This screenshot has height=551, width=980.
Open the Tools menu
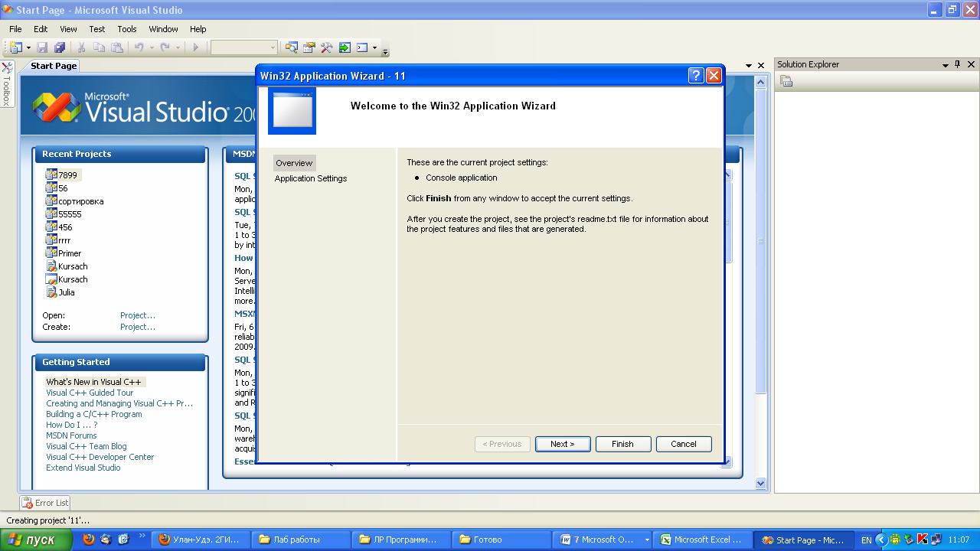[127, 29]
